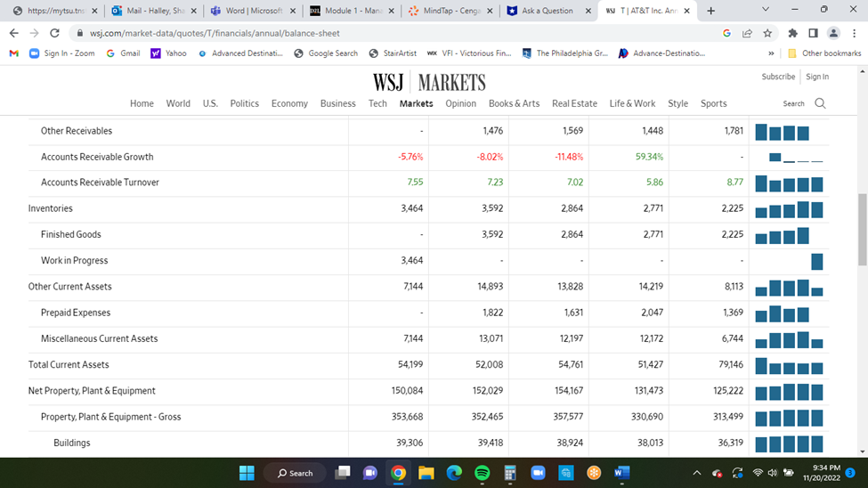Open the Politics nav item

pyautogui.click(x=244, y=103)
